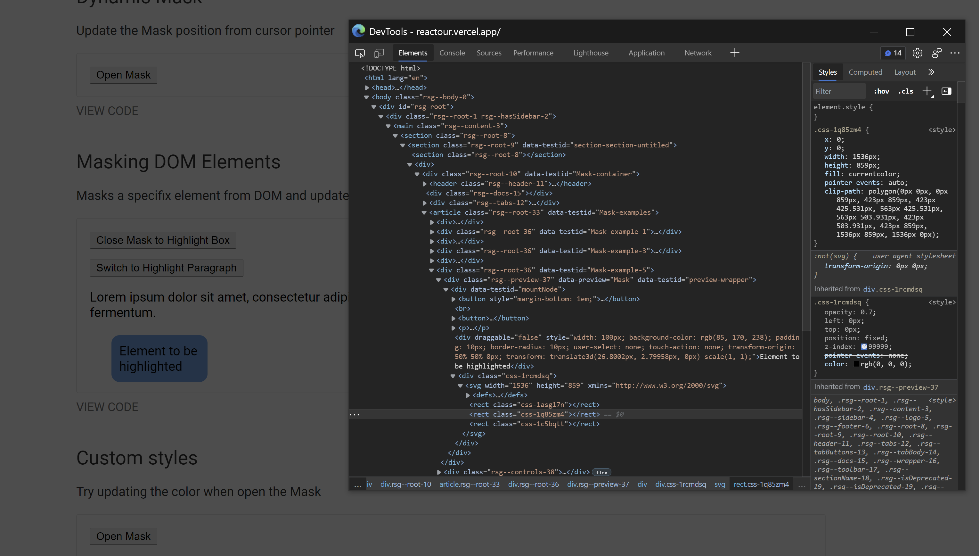Show more Styles pane tabs chevron
Image resolution: width=980 pixels, height=556 pixels.
click(x=932, y=72)
